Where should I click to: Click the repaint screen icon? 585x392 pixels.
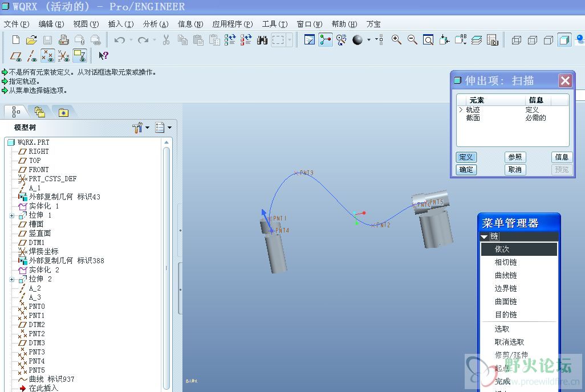(x=309, y=39)
